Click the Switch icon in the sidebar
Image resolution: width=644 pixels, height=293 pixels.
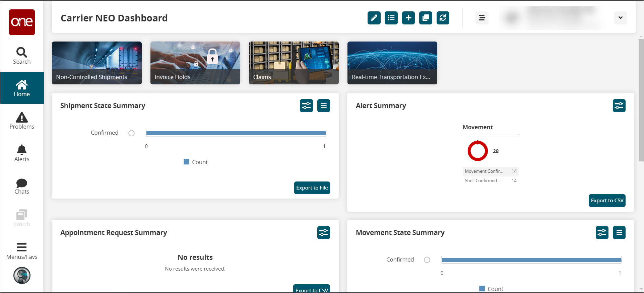click(22, 218)
